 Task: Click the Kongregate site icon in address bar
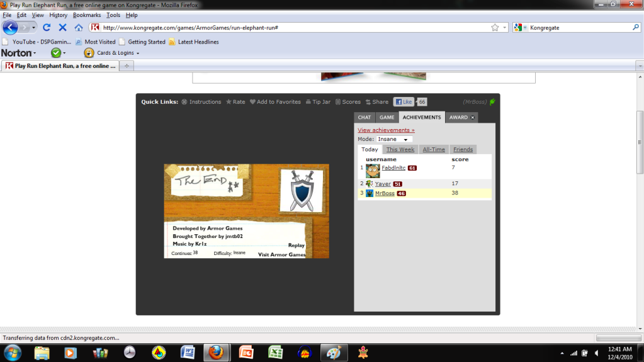(x=95, y=28)
